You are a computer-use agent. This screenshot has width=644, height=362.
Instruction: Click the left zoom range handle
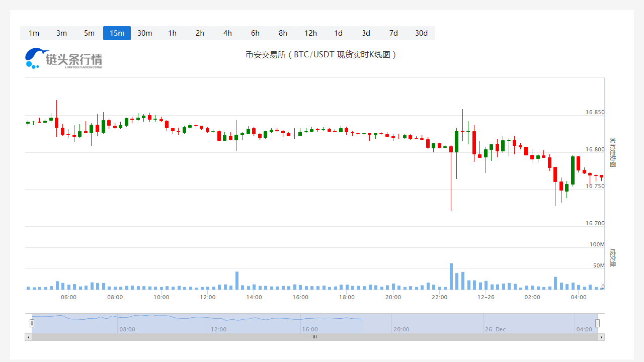32,323
